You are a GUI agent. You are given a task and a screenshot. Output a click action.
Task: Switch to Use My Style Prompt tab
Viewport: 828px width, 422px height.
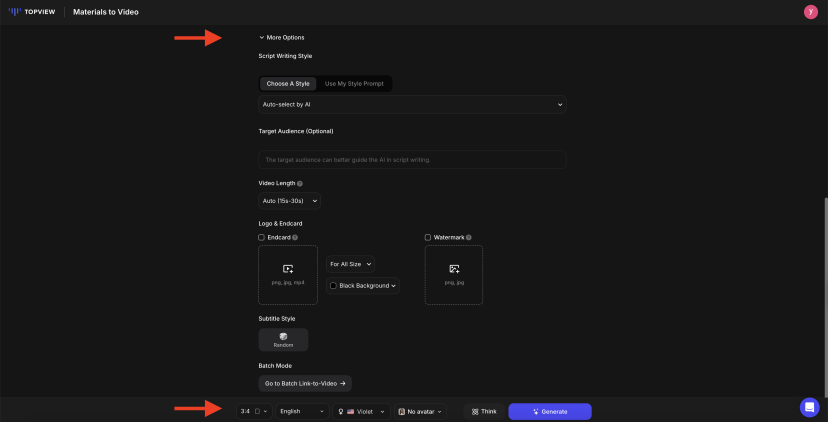point(354,84)
